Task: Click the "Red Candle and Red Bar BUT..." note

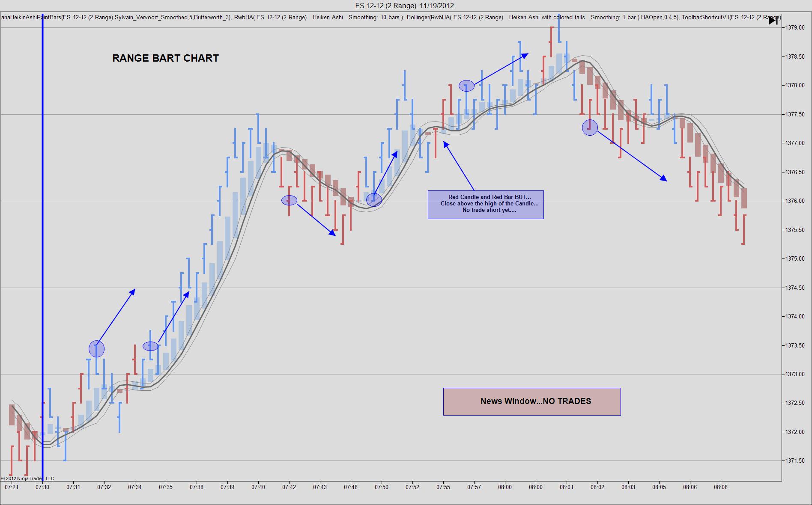Action: [486, 205]
